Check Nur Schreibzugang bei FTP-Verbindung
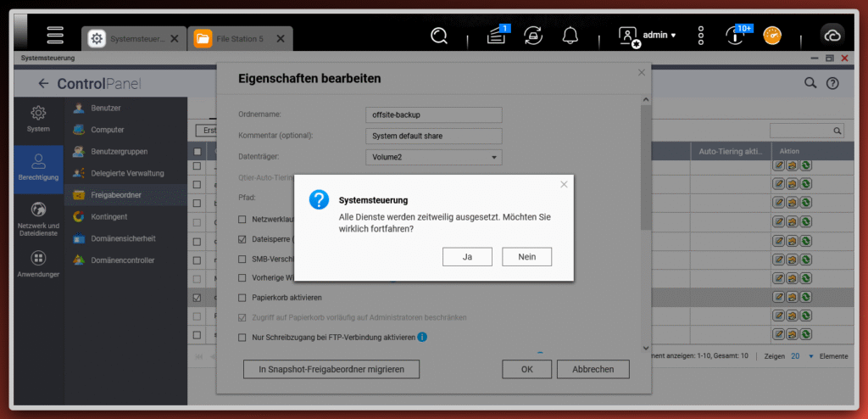The height and width of the screenshot is (419, 868). [242, 338]
